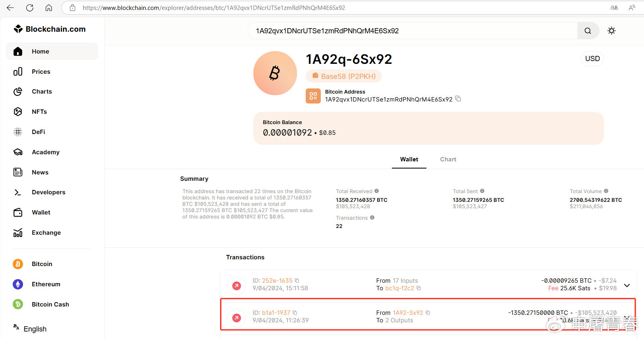Copy transaction ID 252e-1635
The width and height of the screenshot is (644, 339).
(297, 281)
